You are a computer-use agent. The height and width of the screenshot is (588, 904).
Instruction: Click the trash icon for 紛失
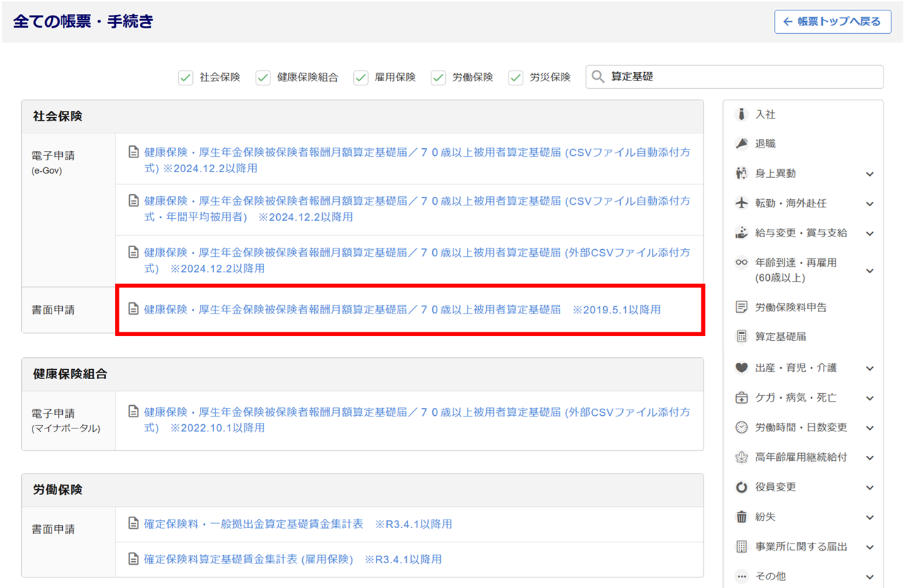(742, 517)
